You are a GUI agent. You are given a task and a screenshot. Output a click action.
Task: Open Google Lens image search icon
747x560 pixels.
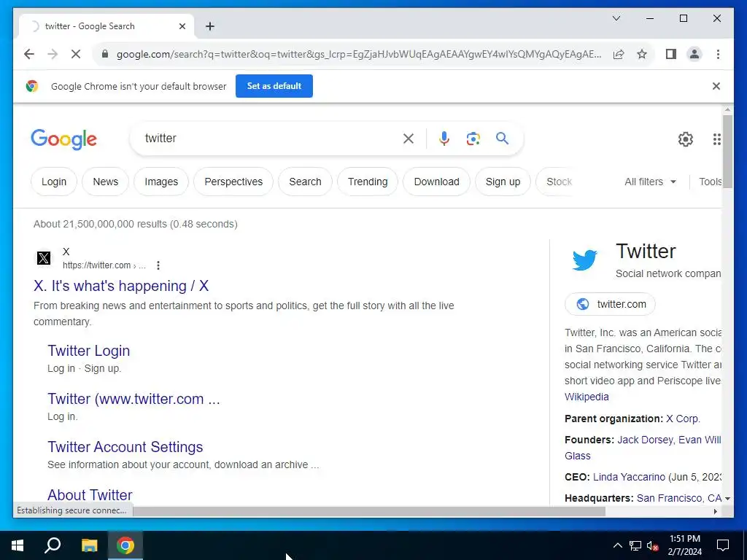click(473, 139)
